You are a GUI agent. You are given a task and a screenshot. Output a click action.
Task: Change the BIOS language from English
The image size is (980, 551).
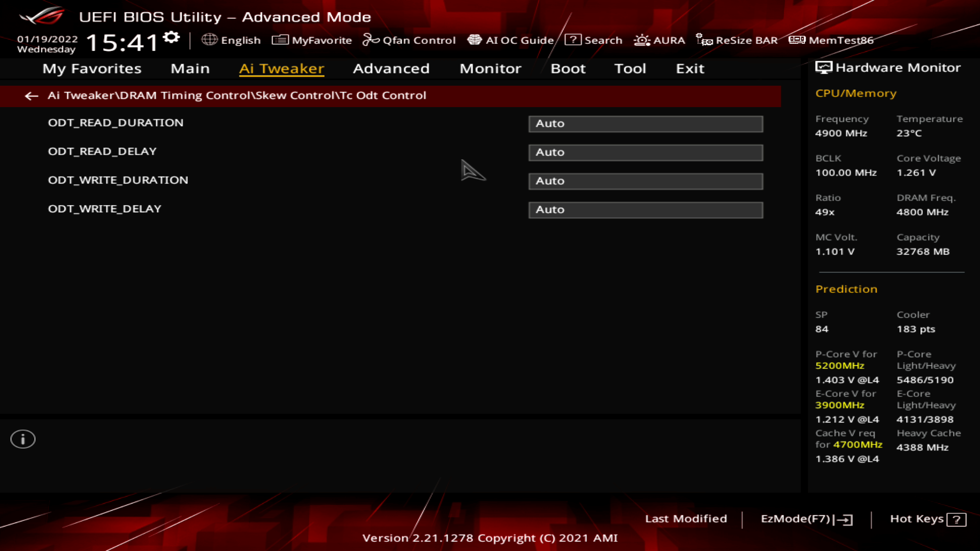(233, 40)
